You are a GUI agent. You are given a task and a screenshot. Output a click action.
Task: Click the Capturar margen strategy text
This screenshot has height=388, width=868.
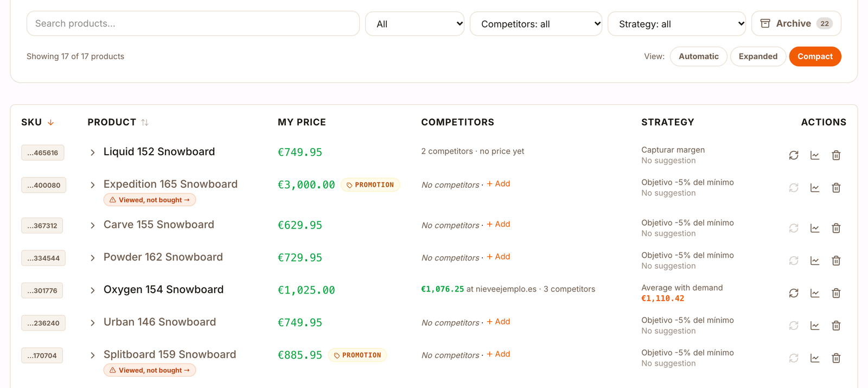tap(673, 150)
